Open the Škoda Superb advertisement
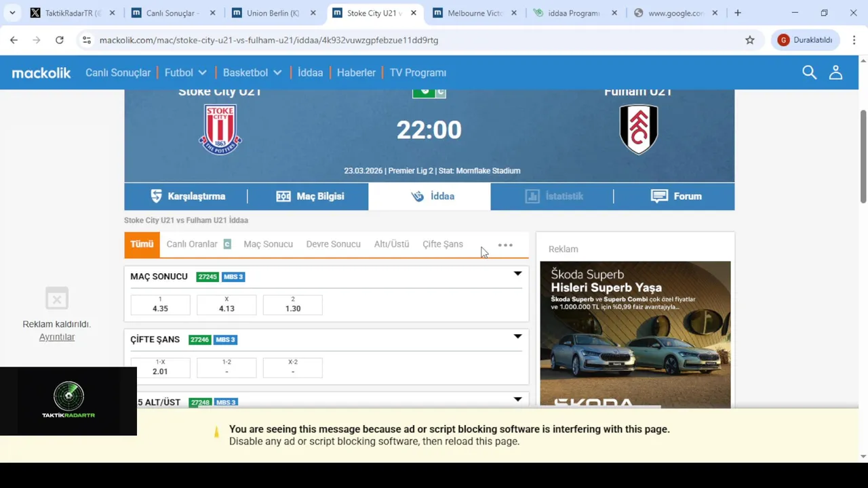868x488 pixels. click(635, 335)
